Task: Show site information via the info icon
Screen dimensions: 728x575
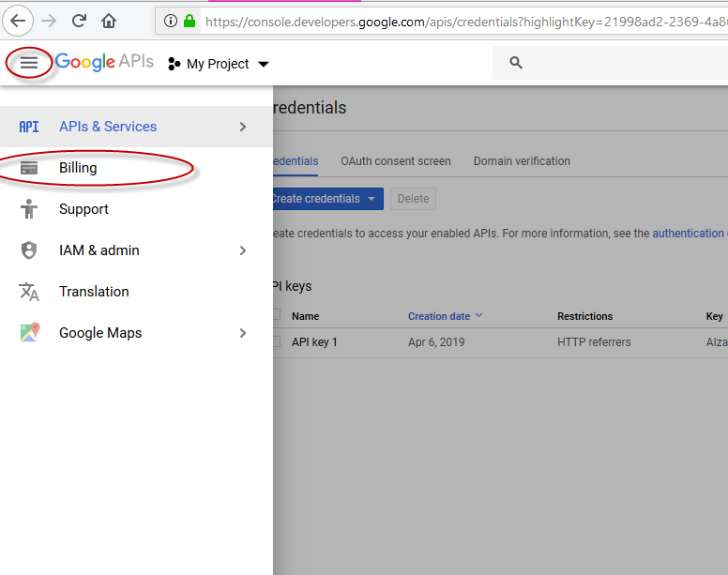Action: [x=171, y=21]
